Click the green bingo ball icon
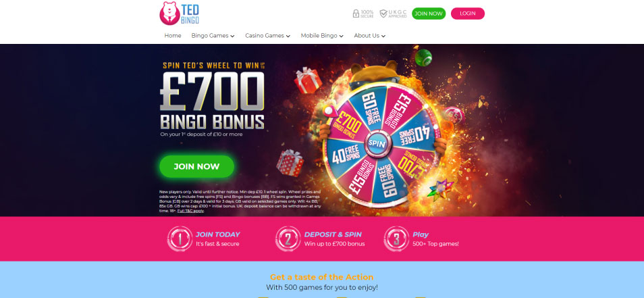The image size is (644, 298). coord(423,57)
